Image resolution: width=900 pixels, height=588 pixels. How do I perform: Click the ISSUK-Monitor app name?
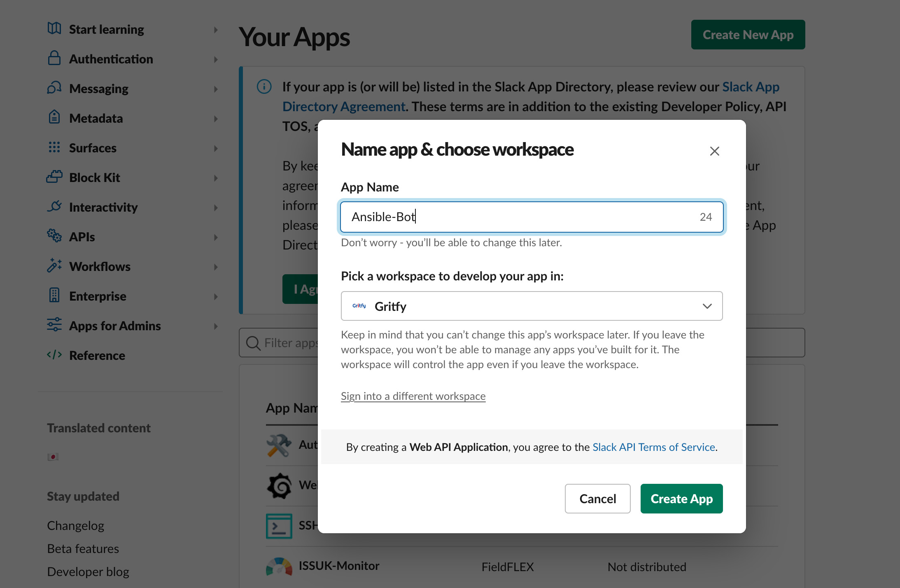[339, 566]
